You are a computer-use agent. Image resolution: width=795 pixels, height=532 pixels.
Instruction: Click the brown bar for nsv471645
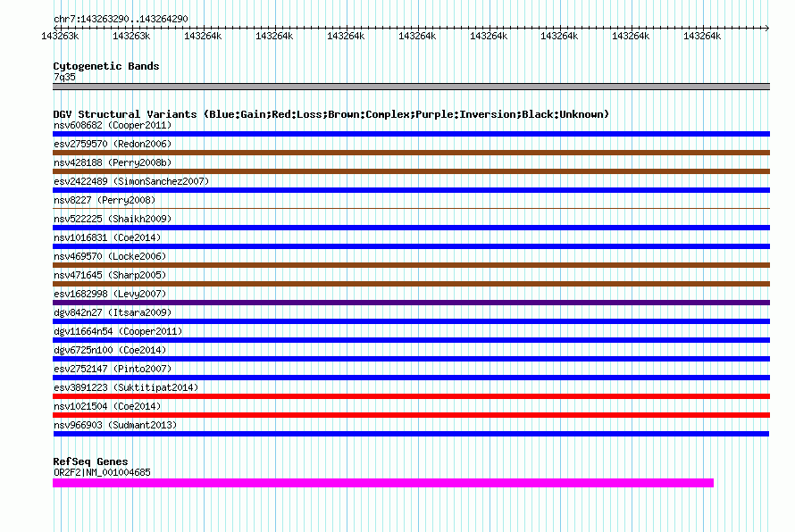pos(411,284)
